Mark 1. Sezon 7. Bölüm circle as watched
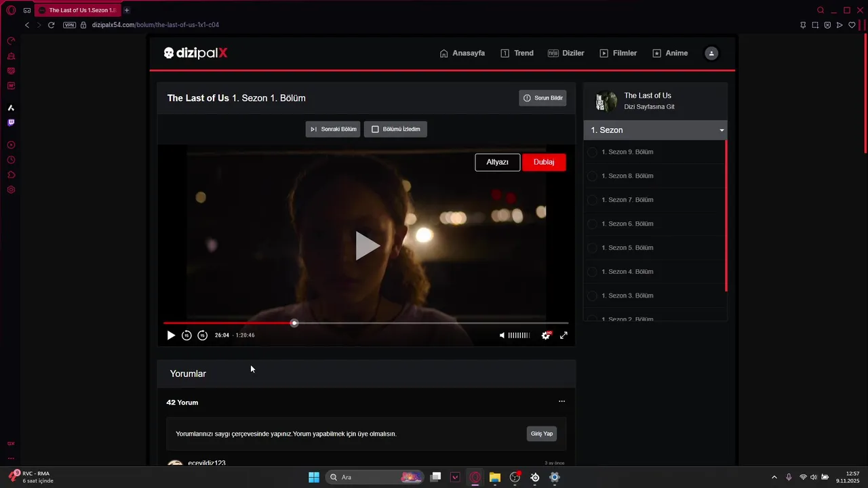 coord(592,200)
